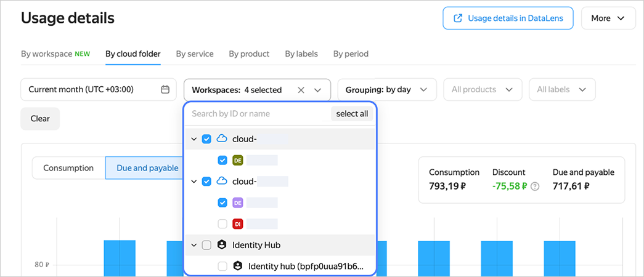Collapse the Identity Hub group
The height and width of the screenshot is (277, 644).
tap(194, 245)
